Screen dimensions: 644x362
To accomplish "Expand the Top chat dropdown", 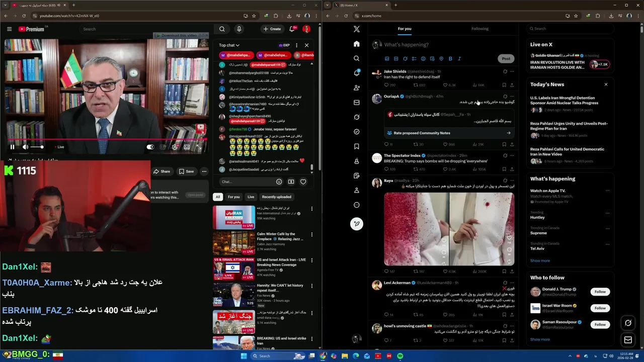I will coord(229,45).
